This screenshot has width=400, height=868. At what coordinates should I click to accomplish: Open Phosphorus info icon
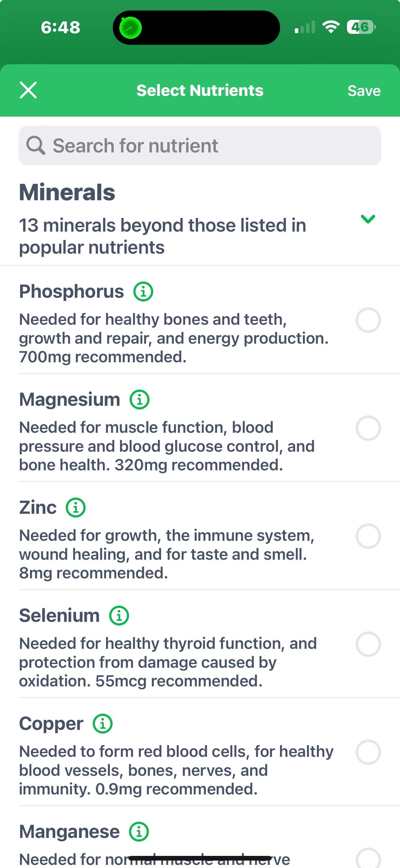(x=143, y=292)
